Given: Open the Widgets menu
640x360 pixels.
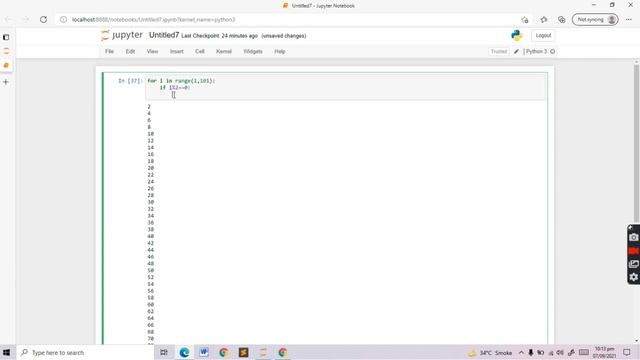Looking at the screenshot, I should click(253, 51).
